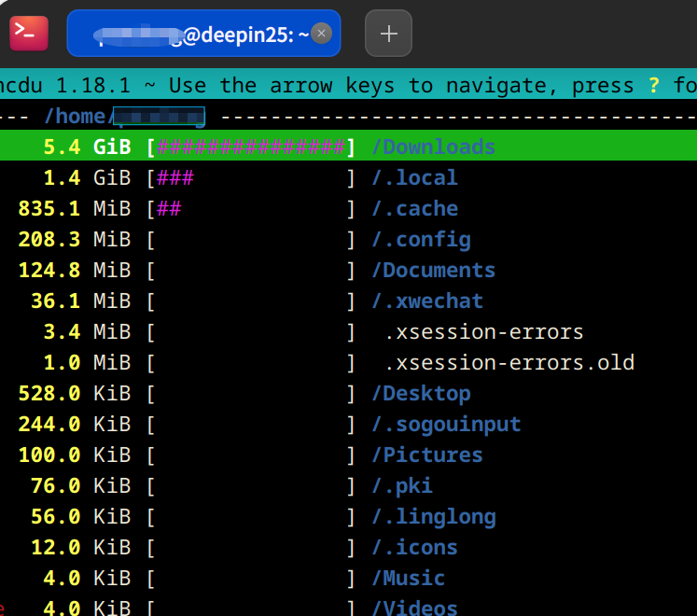Viewport: 697px width, 616px height.
Task: Select the .xsession-errors file
Action: pos(484,332)
